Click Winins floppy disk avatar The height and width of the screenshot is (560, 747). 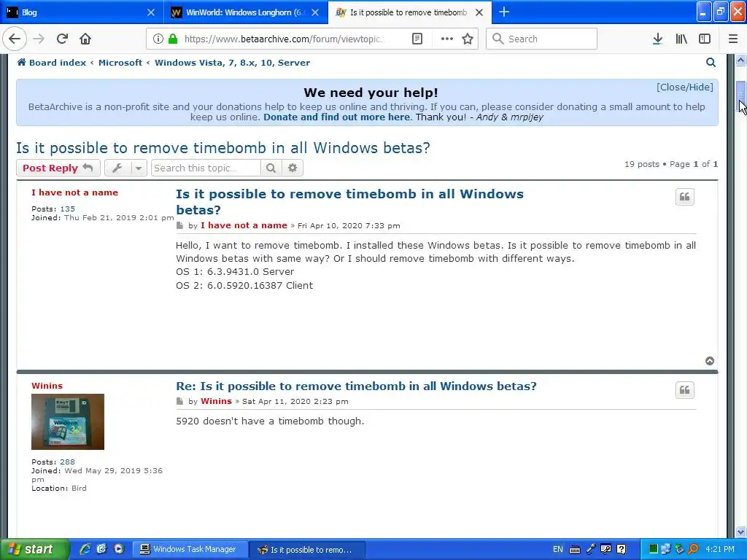pos(68,421)
